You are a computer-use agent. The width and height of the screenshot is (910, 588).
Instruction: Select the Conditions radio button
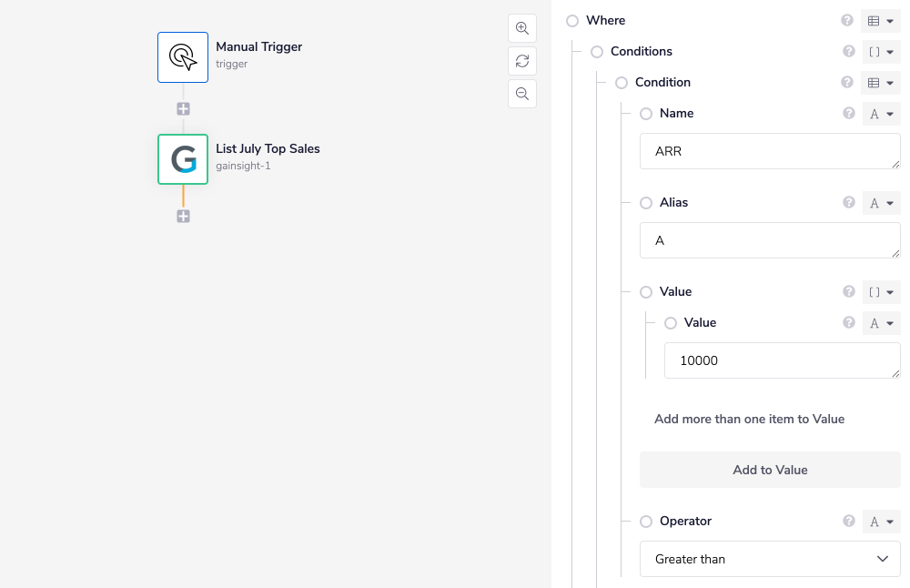pos(596,51)
